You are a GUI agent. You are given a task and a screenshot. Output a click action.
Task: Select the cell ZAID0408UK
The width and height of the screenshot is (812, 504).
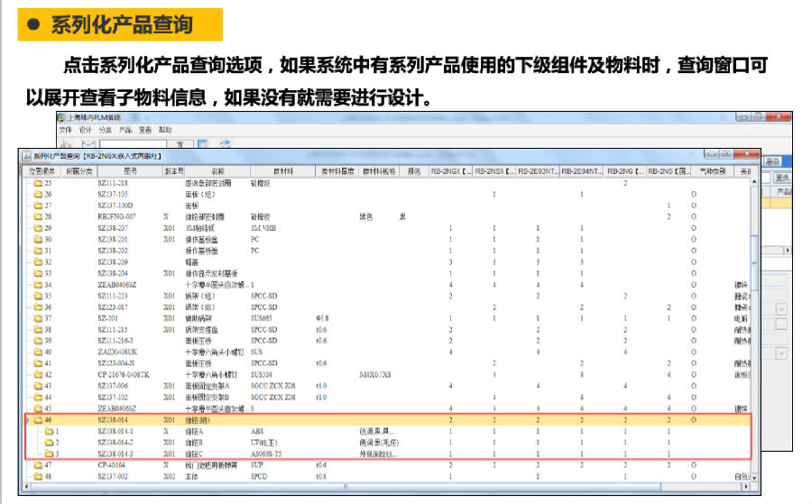click(x=117, y=353)
